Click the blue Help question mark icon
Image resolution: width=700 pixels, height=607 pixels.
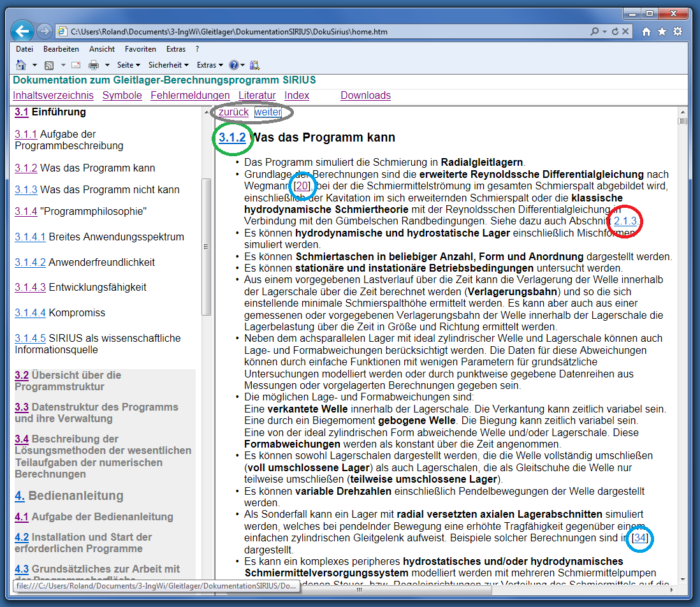pos(234,65)
